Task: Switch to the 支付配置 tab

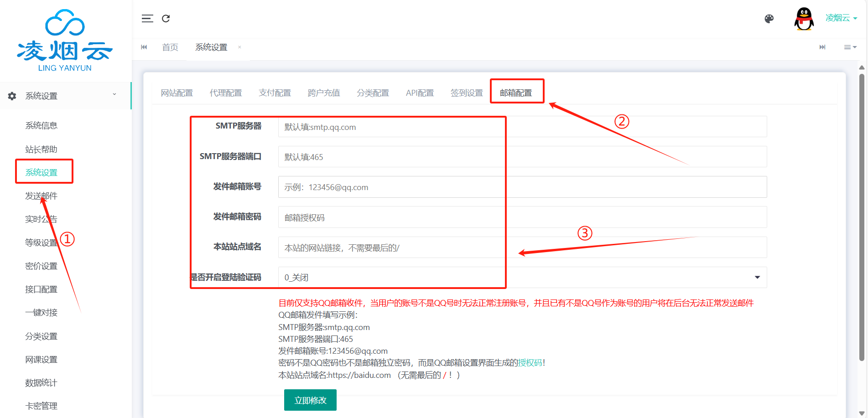Action: point(275,93)
